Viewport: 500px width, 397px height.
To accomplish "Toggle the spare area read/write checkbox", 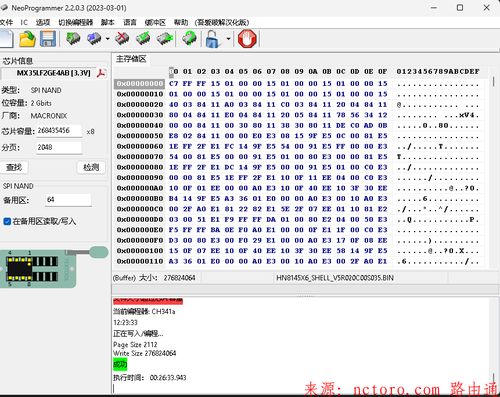I will (x=7, y=221).
